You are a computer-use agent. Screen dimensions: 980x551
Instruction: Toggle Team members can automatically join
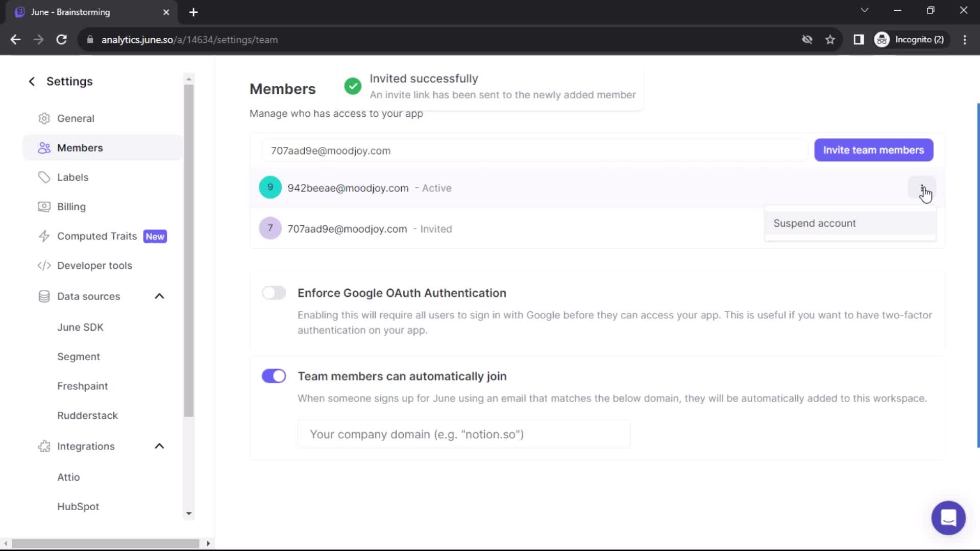point(274,376)
